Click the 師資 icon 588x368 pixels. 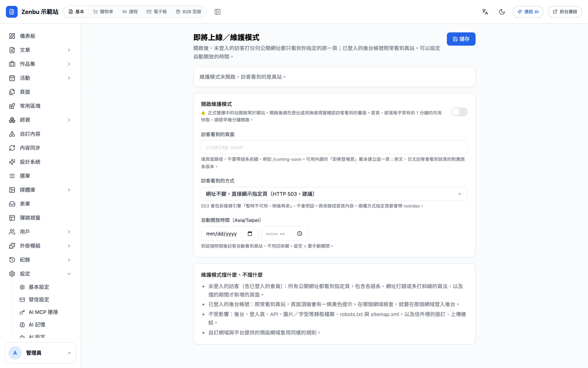coord(12,120)
